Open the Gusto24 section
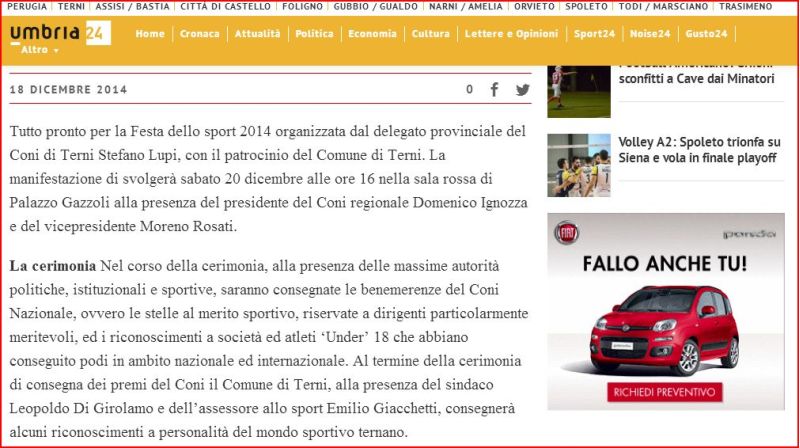The height and width of the screenshot is (448, 800). (x=706, y=34)
